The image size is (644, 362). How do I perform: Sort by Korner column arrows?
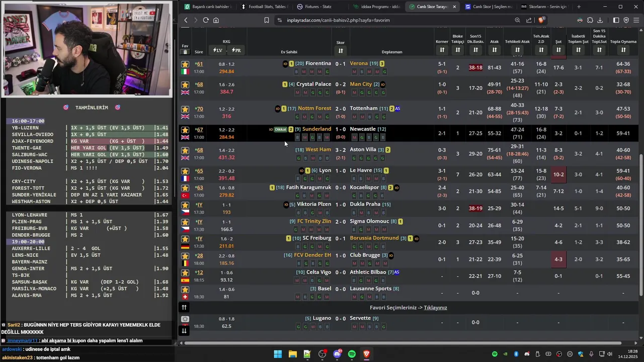click(x=442, y=50)
